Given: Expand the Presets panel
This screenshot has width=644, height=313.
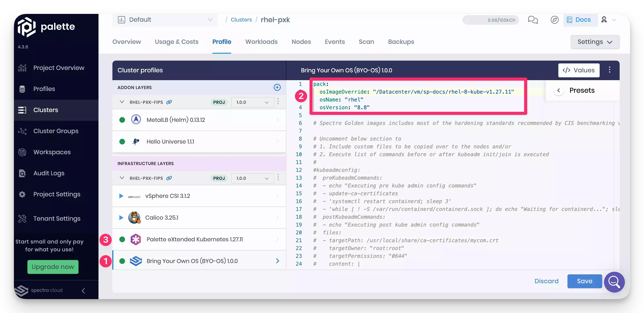Looking at the screenshot, I should [559, 90].
